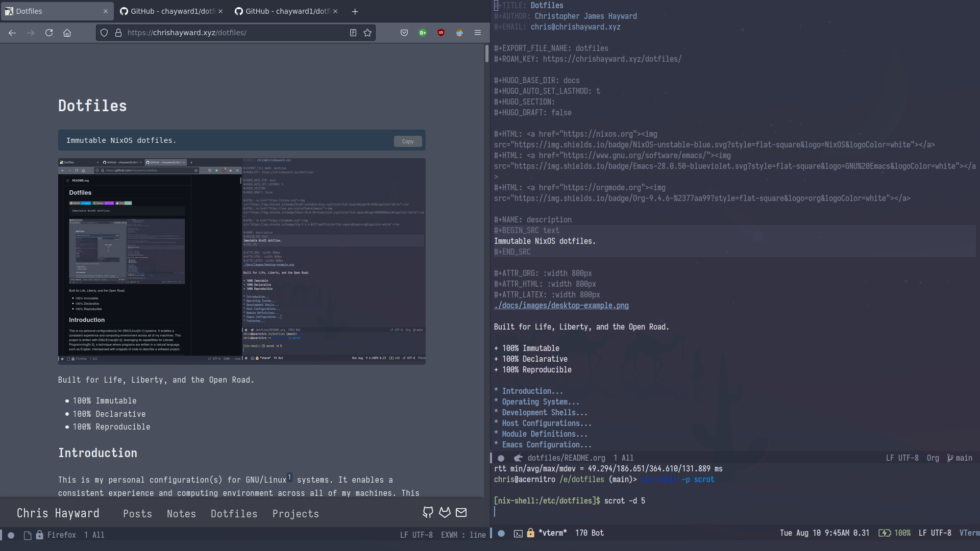Click the desktop-example.png image link in Emacs

tap(561, 306)
